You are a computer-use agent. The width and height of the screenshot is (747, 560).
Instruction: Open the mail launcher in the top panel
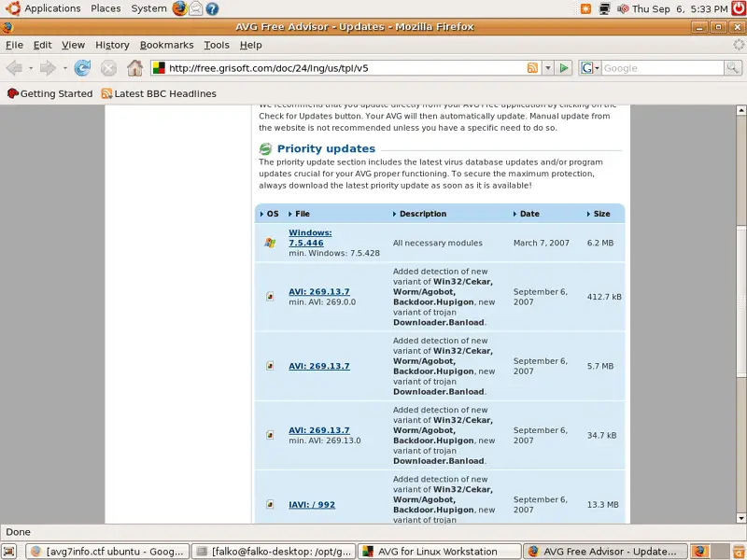196,8
